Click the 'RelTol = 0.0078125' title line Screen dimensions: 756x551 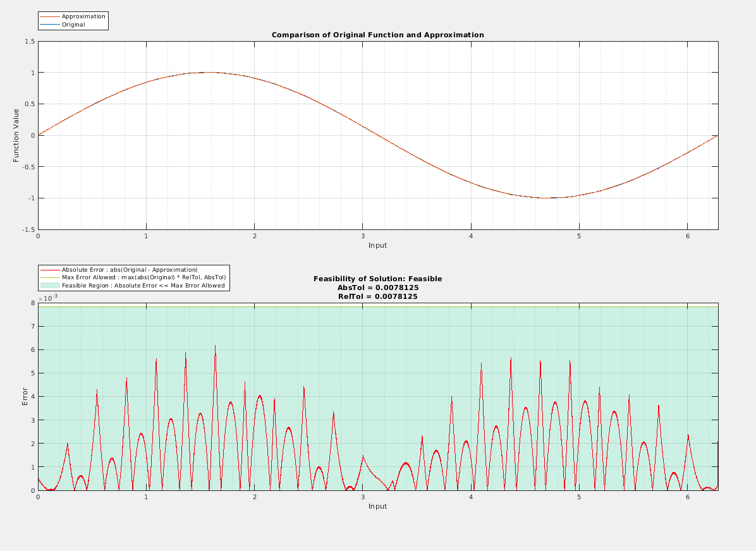[377, 296]
